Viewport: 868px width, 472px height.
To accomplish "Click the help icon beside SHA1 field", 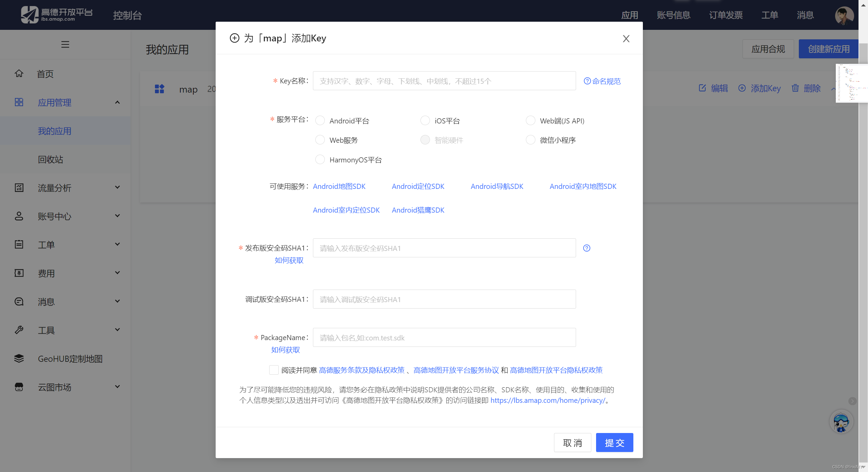I will pos(587,248).
